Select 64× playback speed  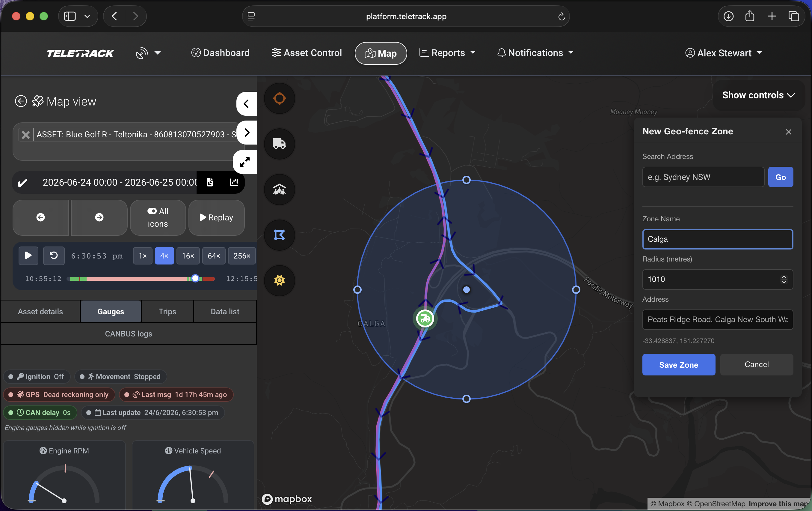click(214, 256)
